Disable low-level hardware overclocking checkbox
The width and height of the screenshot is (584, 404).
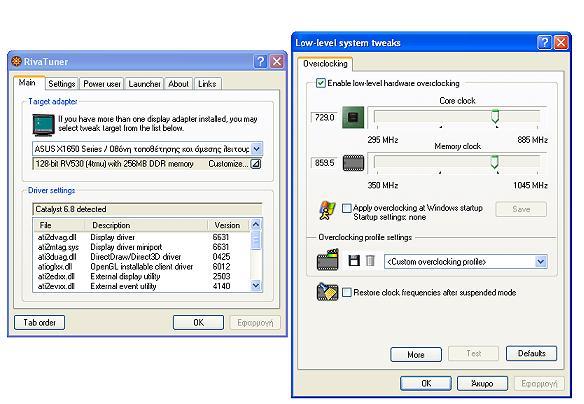[320, 83]
